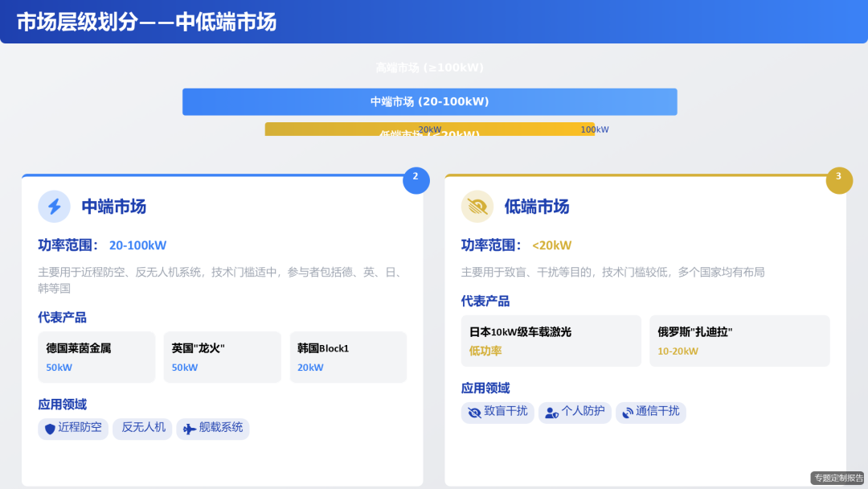The image size is (868, 489).
Task: Toggle the 反无人机 application tag
Action: pos(142,429)
